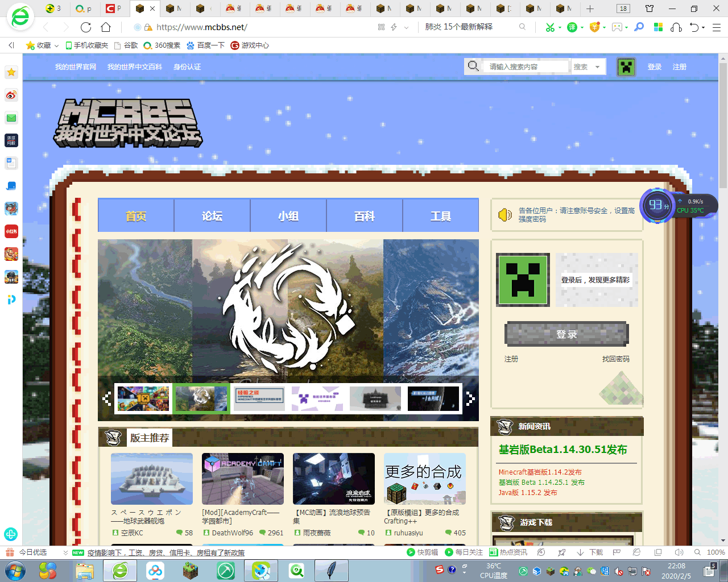Expand the address bar dropdown chevron
The image size is (728, 582).
[x=406, y=27]
